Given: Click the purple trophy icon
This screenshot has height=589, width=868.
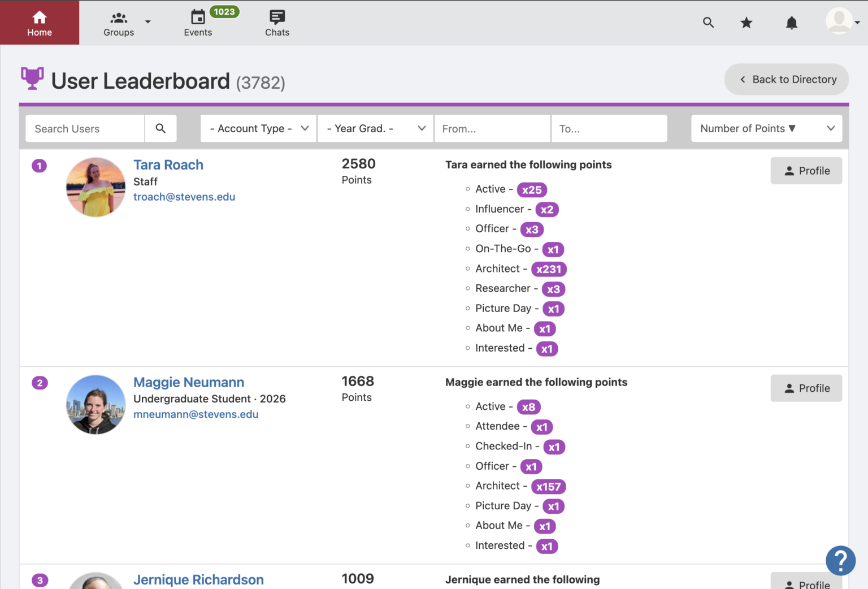Looking at the screenshot, I should (32, 79).
